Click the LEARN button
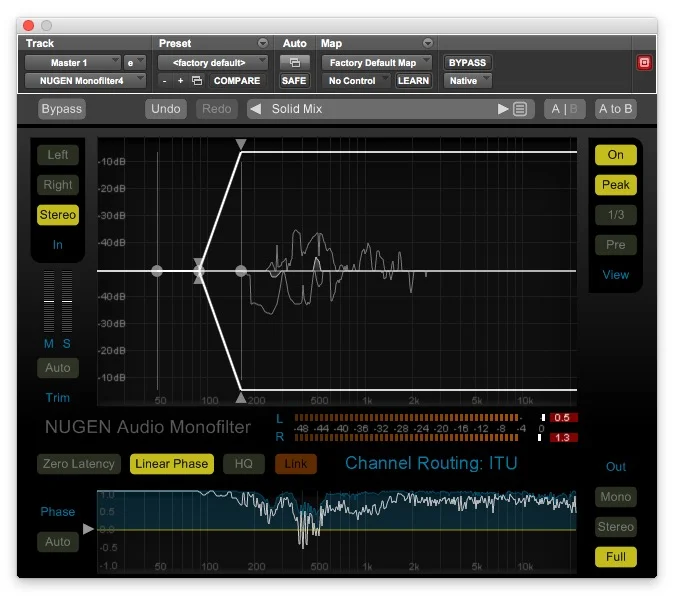Image resolution: width=677 pixels, height=607 pixels. [413, 81]
